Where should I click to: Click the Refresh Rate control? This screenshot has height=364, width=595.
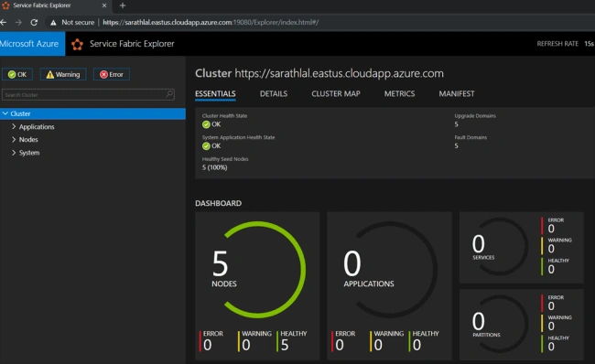pos(565,44)
